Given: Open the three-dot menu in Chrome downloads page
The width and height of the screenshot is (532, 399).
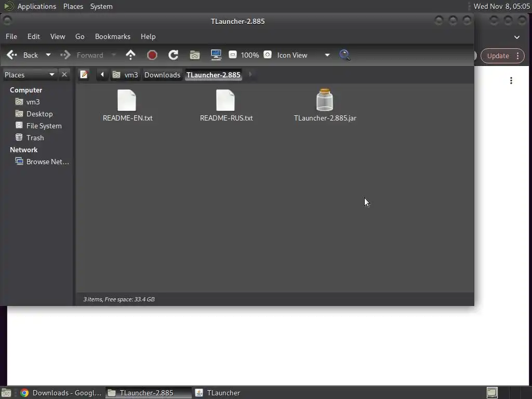Looking at the screenshot, I should (511, 81).
